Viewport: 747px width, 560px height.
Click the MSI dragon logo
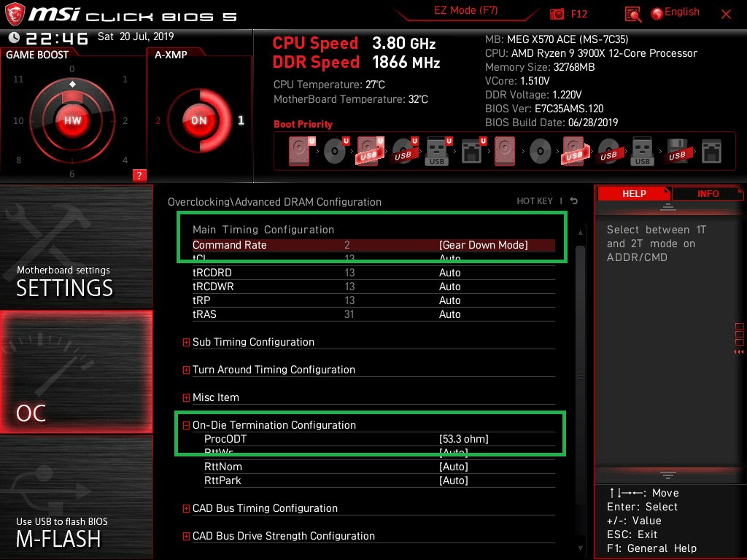(x=15, y=14)
